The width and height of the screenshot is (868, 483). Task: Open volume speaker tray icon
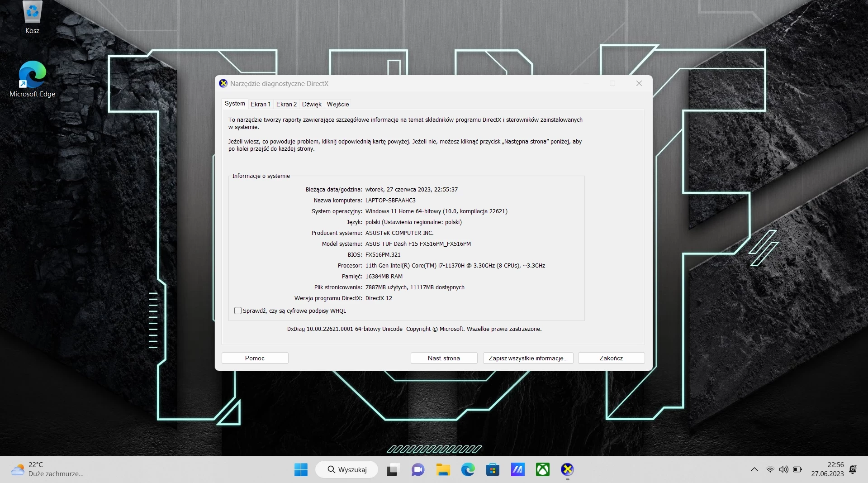784,469
